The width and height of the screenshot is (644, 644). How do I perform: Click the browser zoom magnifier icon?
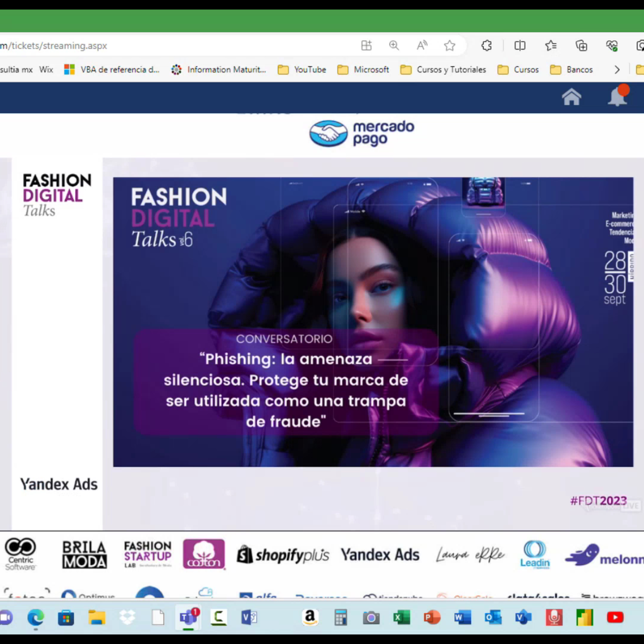click(394, 45)
